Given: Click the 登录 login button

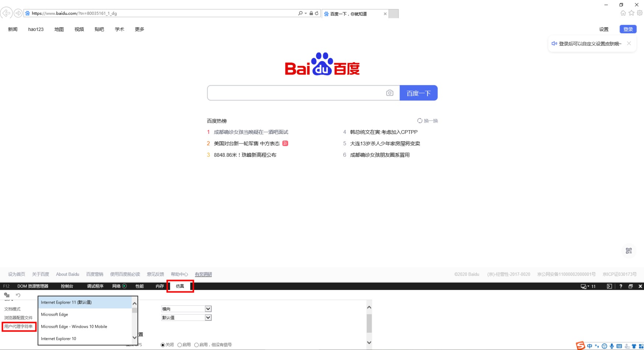Looking at the screenshot, I should pyautogui.click(x=628, y=29).
